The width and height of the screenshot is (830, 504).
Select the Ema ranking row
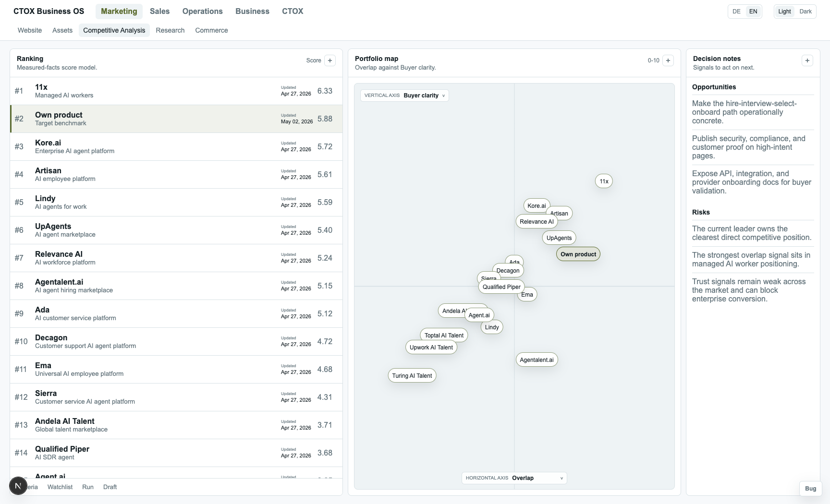(176, 369)
